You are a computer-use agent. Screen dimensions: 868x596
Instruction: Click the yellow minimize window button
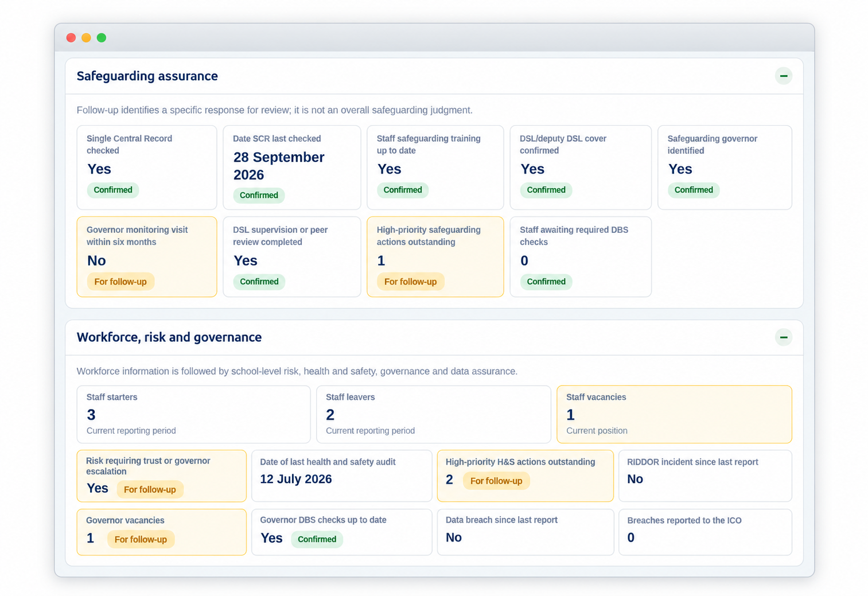[86, 38]
